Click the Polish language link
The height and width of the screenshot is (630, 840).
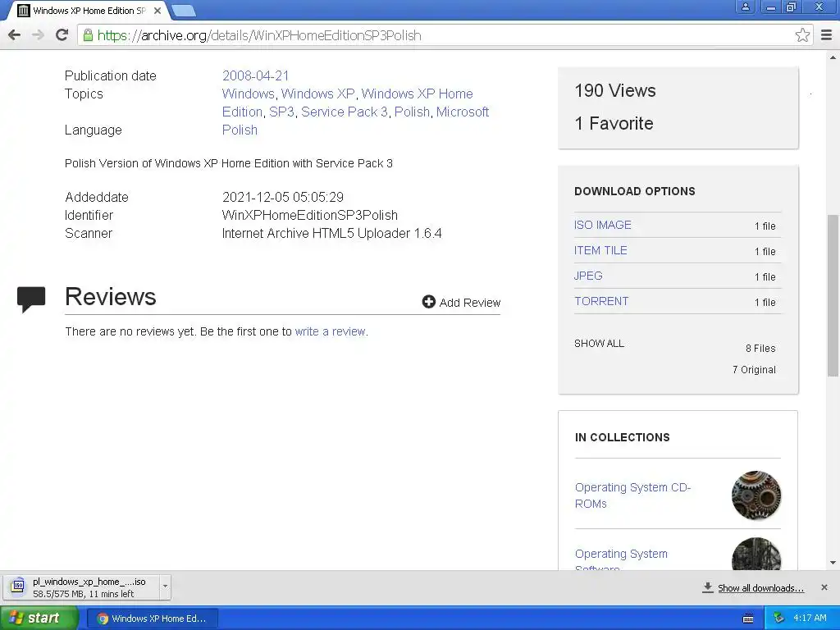[240, 130]
